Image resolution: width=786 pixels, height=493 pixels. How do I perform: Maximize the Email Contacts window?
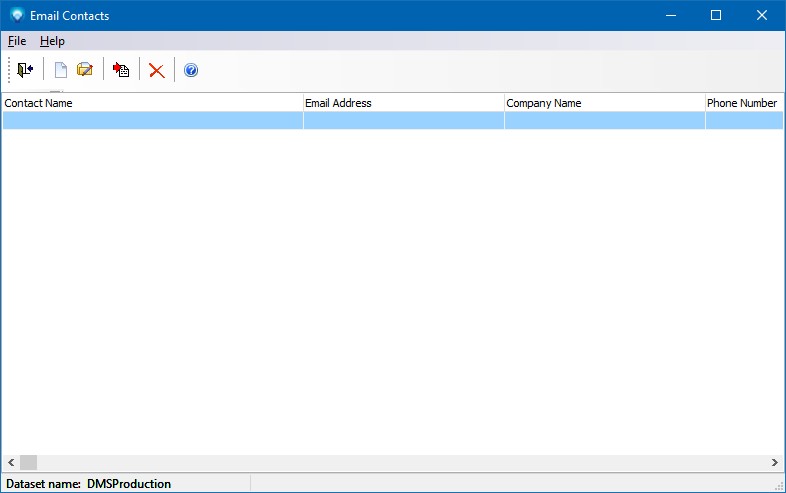coord(715,15)
